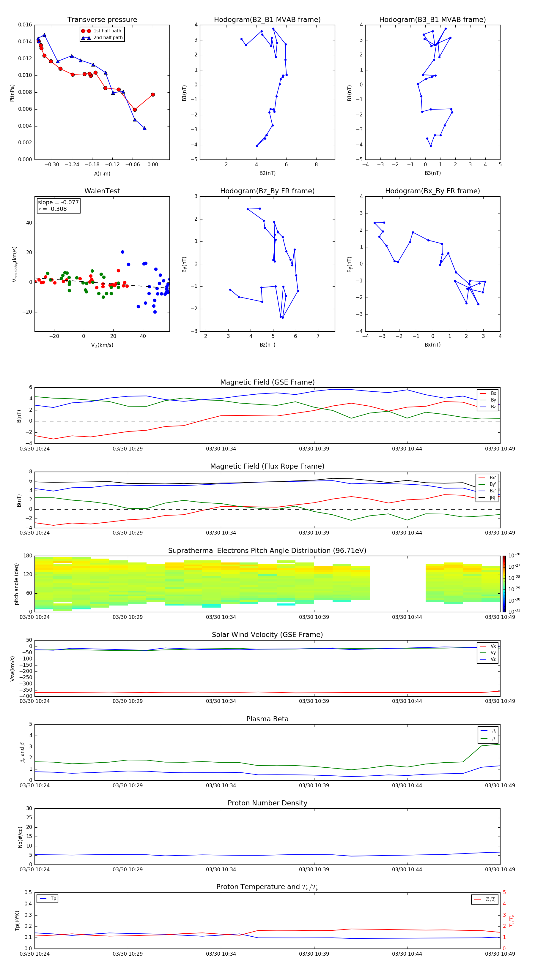Click the 'Hodogram(B3_B1 MVAB frame)' title
Screen dimensions: 535x980
[432, 20]
